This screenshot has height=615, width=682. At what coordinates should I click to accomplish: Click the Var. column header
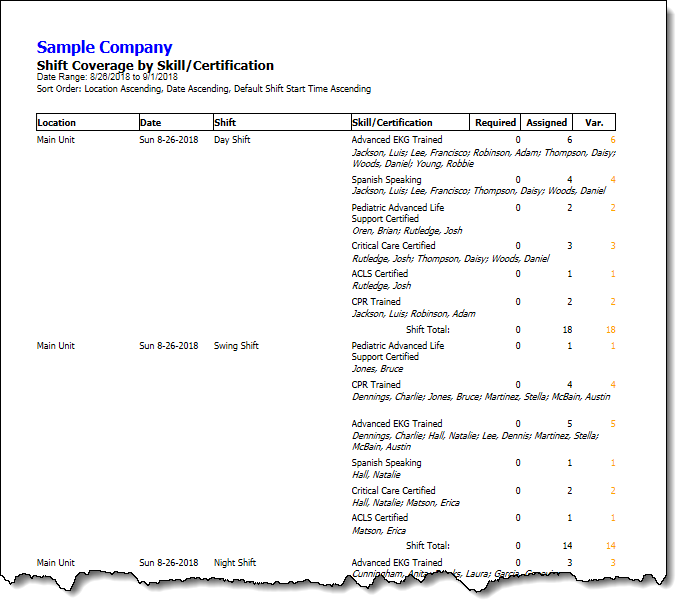coord(594,123)
